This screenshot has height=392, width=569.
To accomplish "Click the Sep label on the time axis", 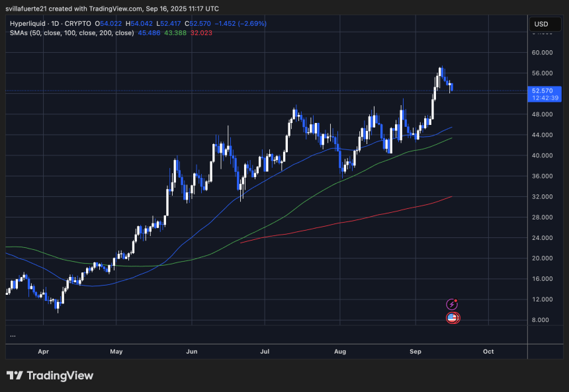I will click(416, 352).
